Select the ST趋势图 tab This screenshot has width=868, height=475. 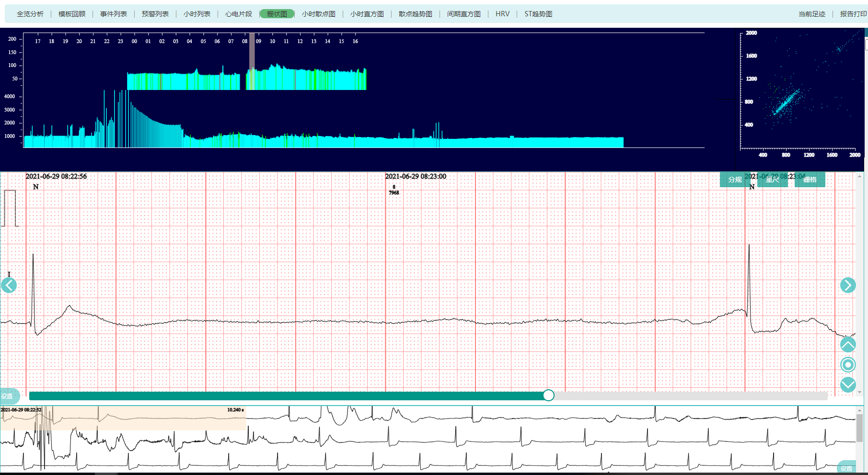tap(538, 14)
